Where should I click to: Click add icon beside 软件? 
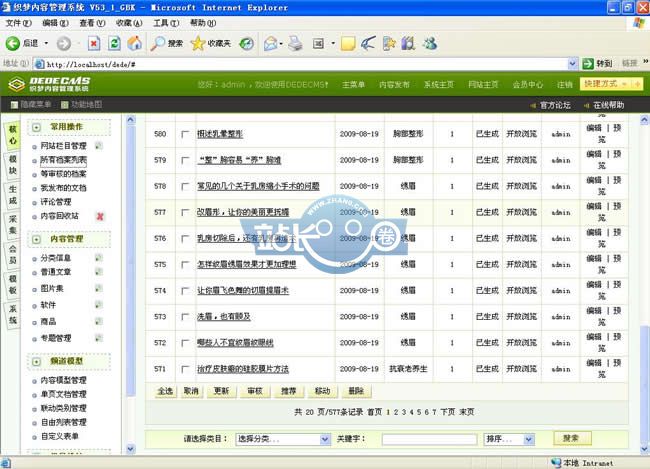coord(99,305)
